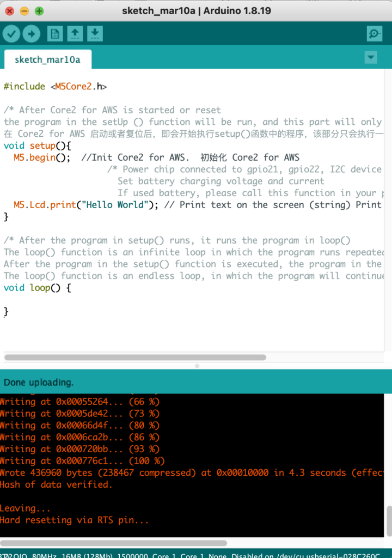Open a sketch with the Open icon

pyautogui.click(x=75, y=34)
